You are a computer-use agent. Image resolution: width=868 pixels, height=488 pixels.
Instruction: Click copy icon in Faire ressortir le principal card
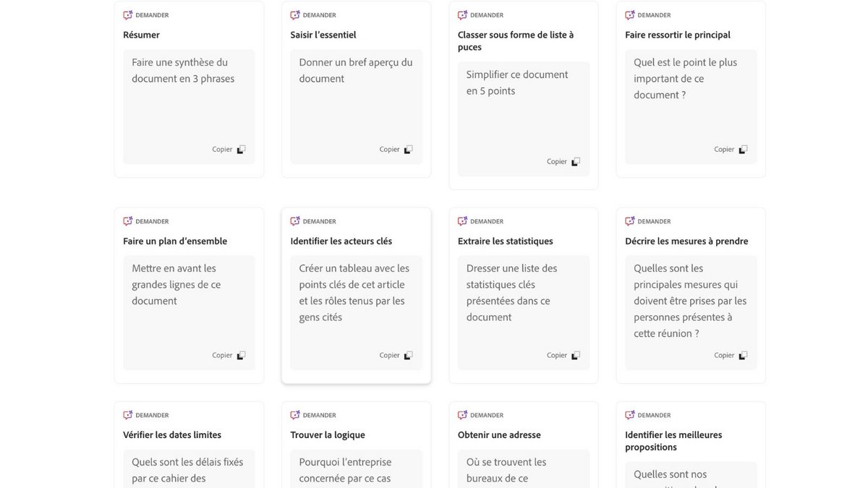pos(744,150)
